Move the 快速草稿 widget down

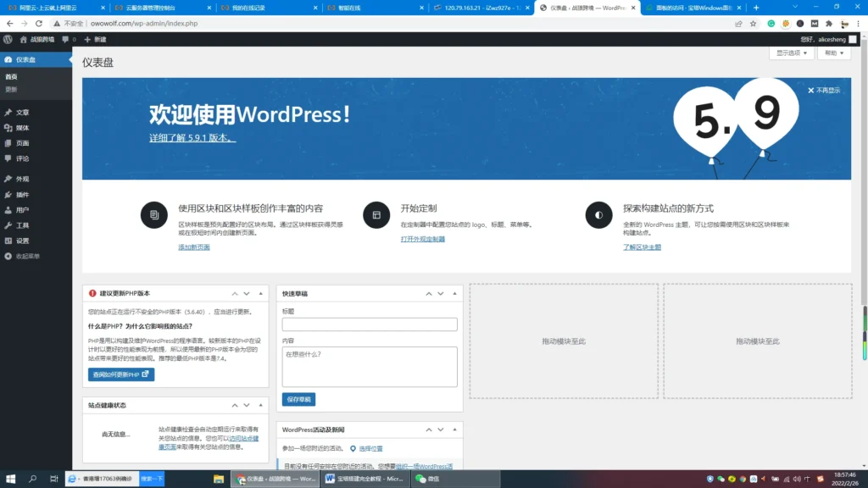point(441,294)
